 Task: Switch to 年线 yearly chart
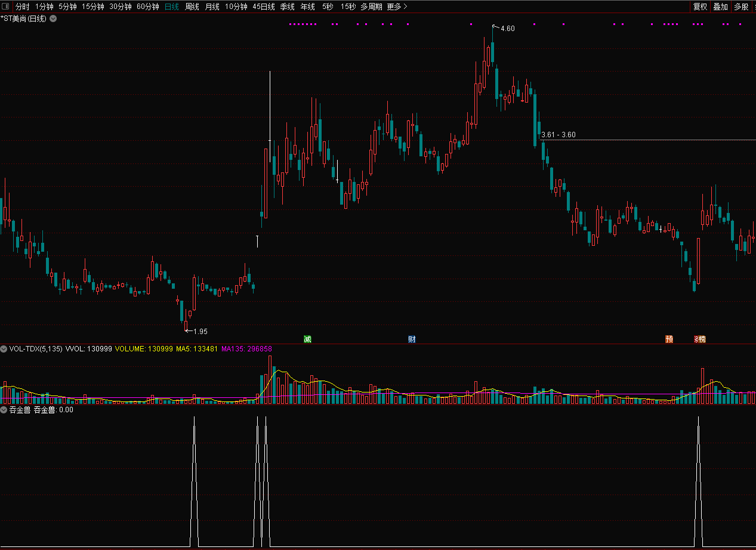pyautogui.click(x=307, y=7)
